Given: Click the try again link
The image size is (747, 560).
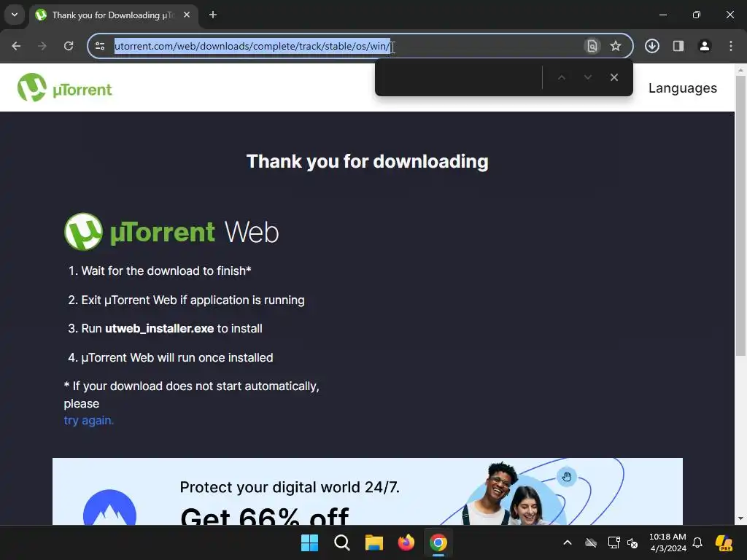Looking at the screenshot, I should pyautogui.click(x=88, y=421).
